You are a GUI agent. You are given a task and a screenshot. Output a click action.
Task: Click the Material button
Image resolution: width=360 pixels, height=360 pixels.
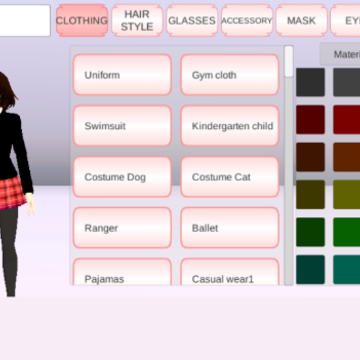pyautogui.click(x=340, y=54)
